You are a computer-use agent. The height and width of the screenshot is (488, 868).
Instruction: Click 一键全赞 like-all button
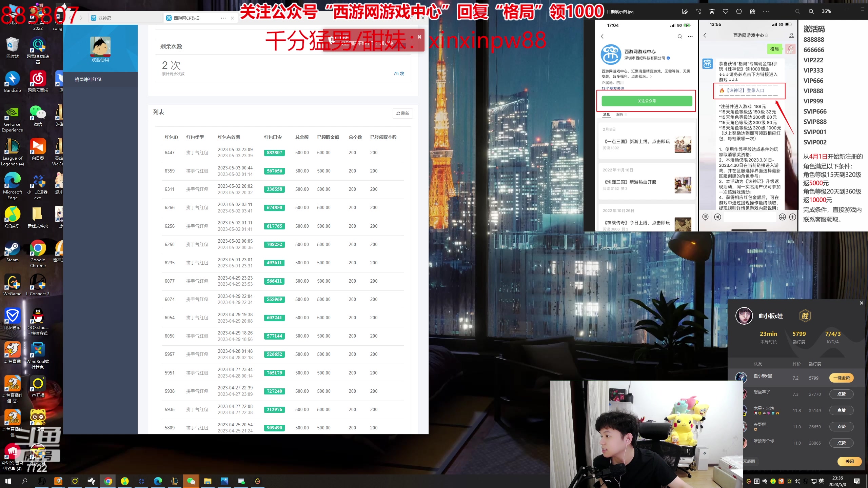841,378
